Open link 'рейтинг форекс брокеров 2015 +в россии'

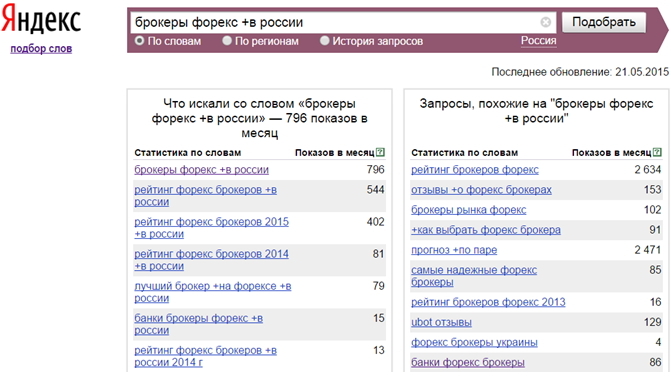point(211,228)
